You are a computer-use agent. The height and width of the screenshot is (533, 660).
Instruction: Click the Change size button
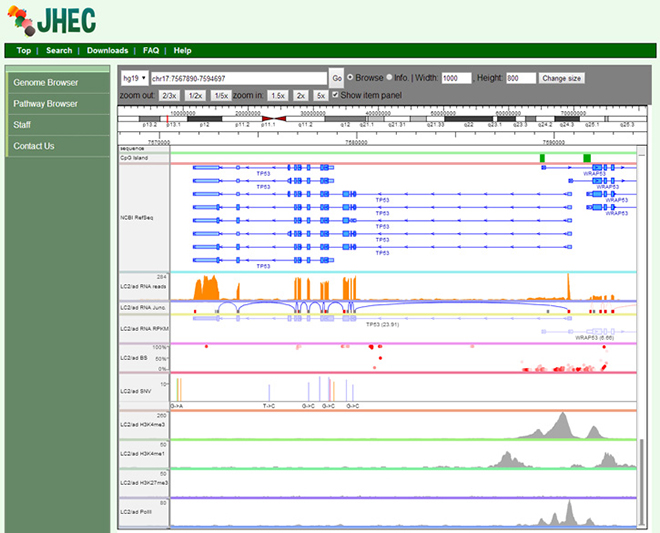tap(561, 78)
